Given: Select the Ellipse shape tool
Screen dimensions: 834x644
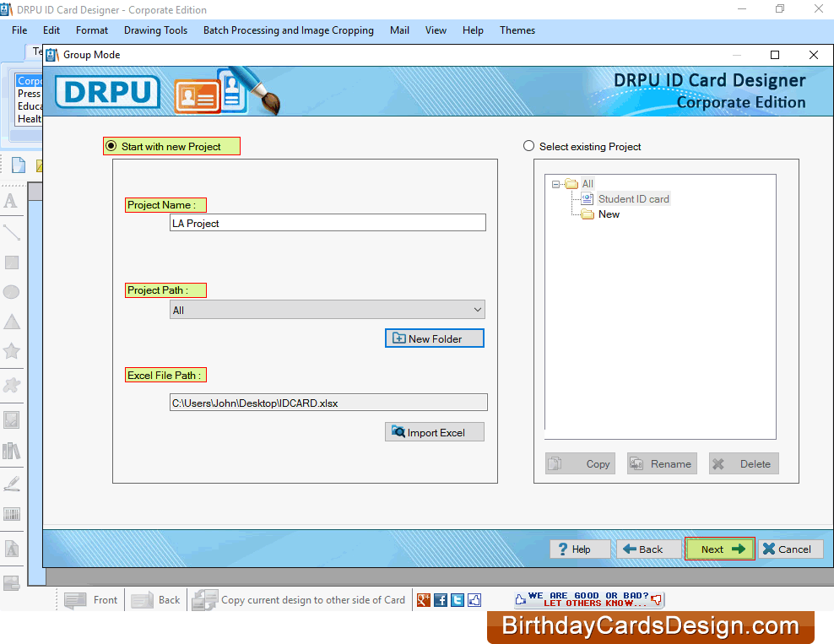Looking at the screenshot, I should (11, 292).
